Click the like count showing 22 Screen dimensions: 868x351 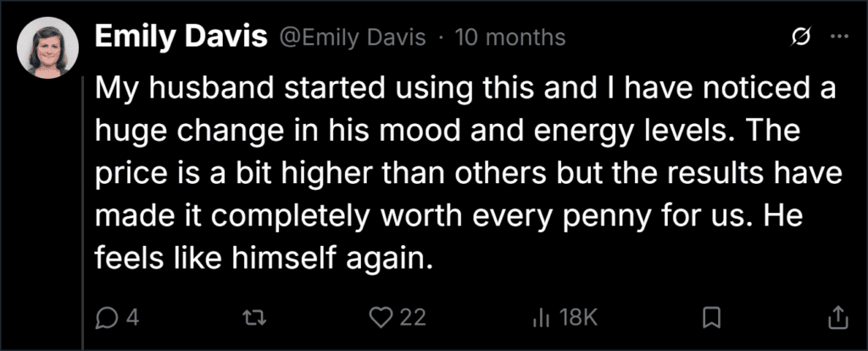(x=413, y=317)
